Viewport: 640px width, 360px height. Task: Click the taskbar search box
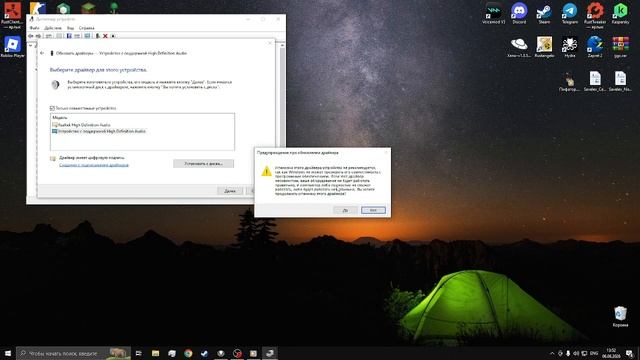pos(73,353)
